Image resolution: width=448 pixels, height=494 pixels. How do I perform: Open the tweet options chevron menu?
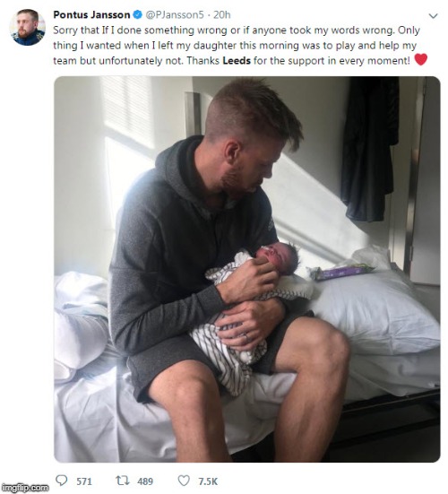[x=433, y=16]
